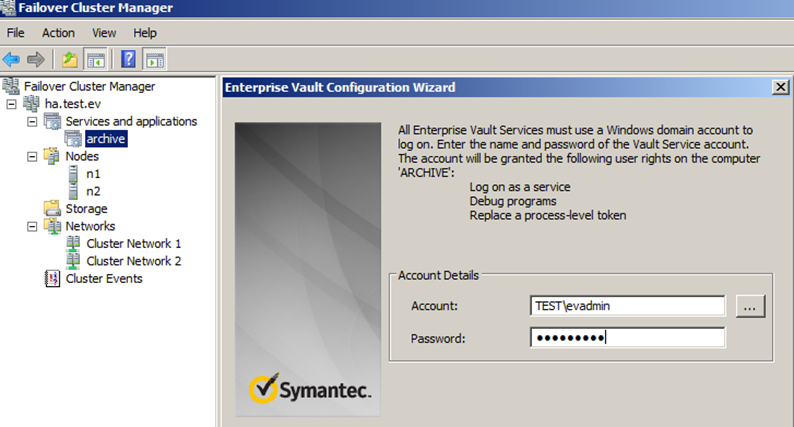Open the Help question mark icon

click(x=128, y=59)
